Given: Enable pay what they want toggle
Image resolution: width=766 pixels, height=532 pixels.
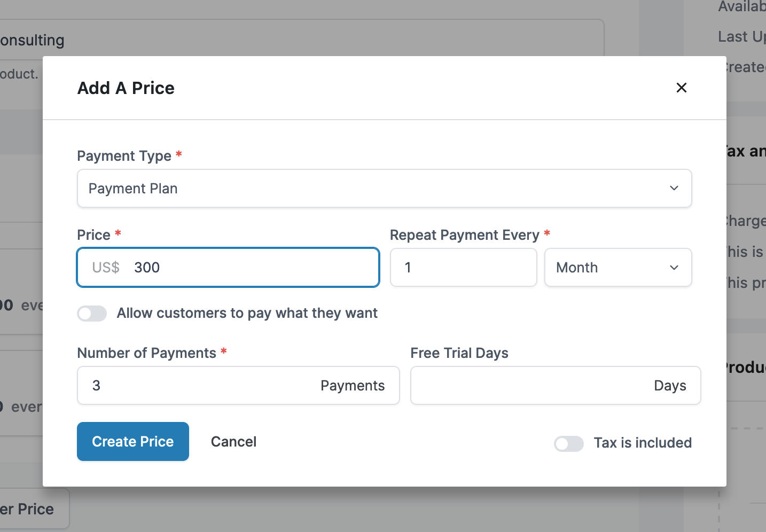Looking at the screenshot, I should point(92,314).
